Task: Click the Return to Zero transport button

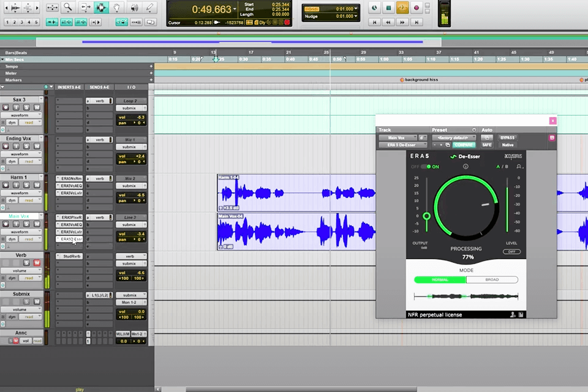Action: click(x=375, y=22)
